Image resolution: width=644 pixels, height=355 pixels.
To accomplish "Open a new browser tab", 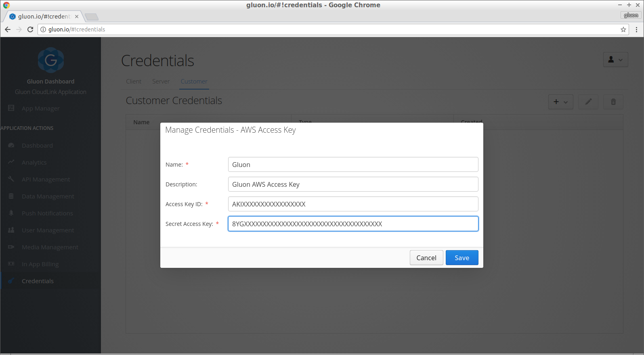I will coord(92,17).
